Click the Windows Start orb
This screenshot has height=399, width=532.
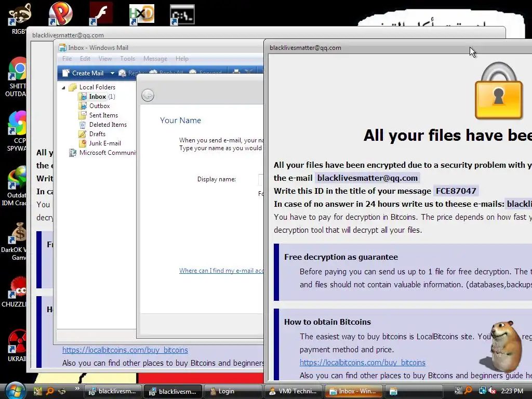tap(14, 391)
